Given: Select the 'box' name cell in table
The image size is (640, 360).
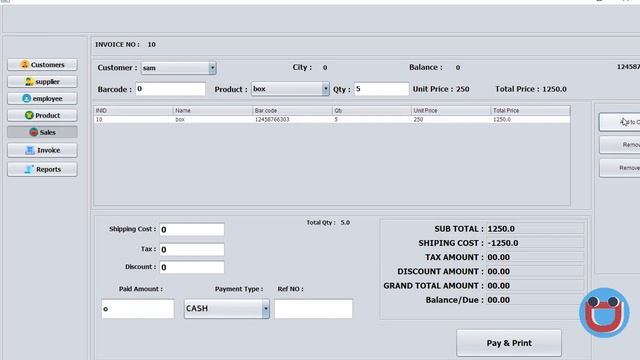Looking at the screenshot, I should click(213, 120).
